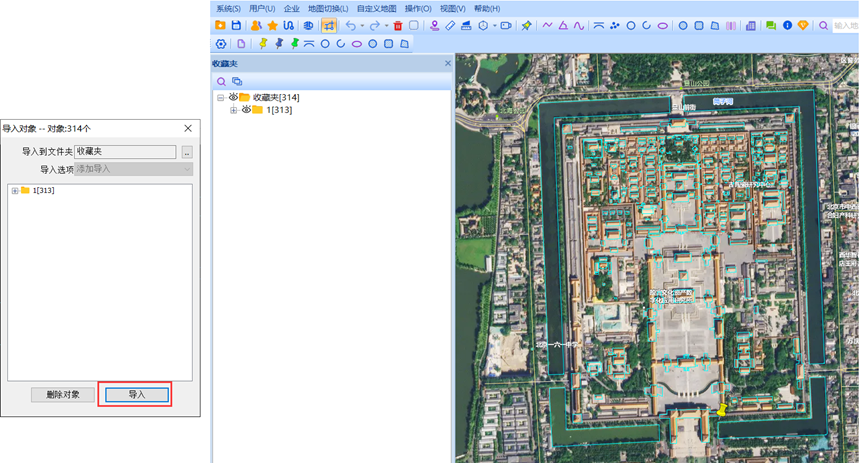Click the orange diamond VIP icon
861x463 pixels.
803,25
